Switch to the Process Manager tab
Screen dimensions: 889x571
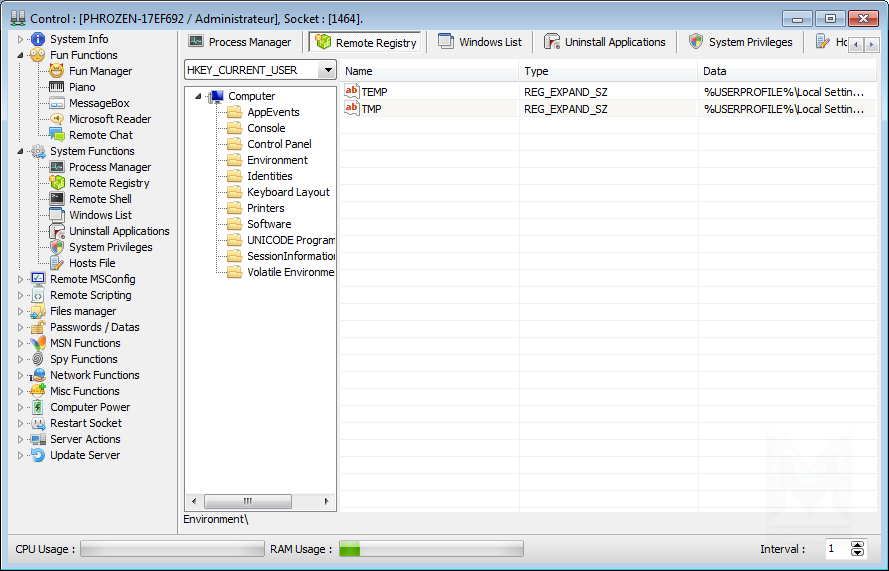(240, 42)
